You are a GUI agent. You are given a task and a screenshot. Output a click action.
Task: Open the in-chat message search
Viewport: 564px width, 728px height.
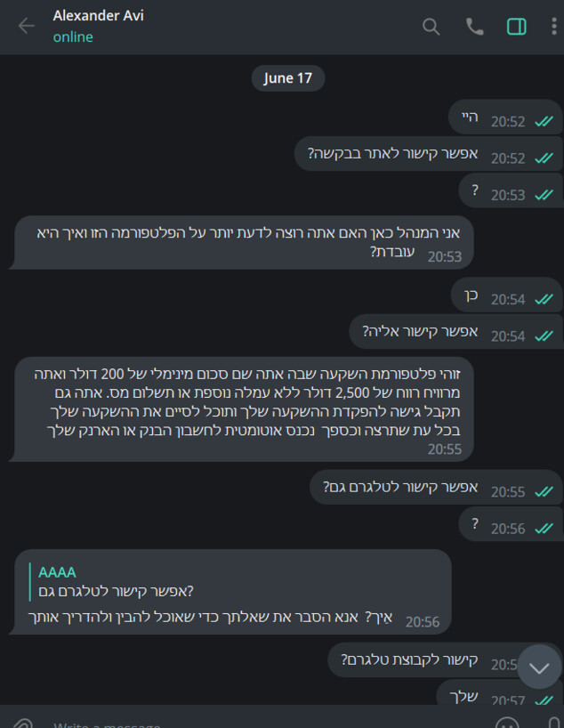click(x=431, y=27)
